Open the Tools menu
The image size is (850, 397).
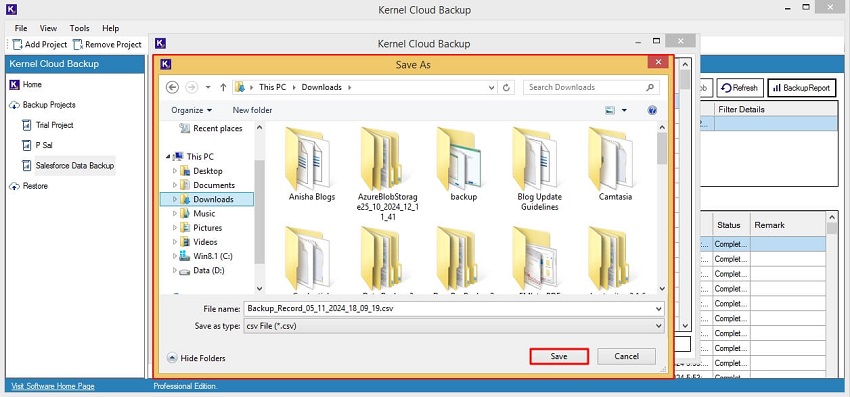(x=80, y=28)
